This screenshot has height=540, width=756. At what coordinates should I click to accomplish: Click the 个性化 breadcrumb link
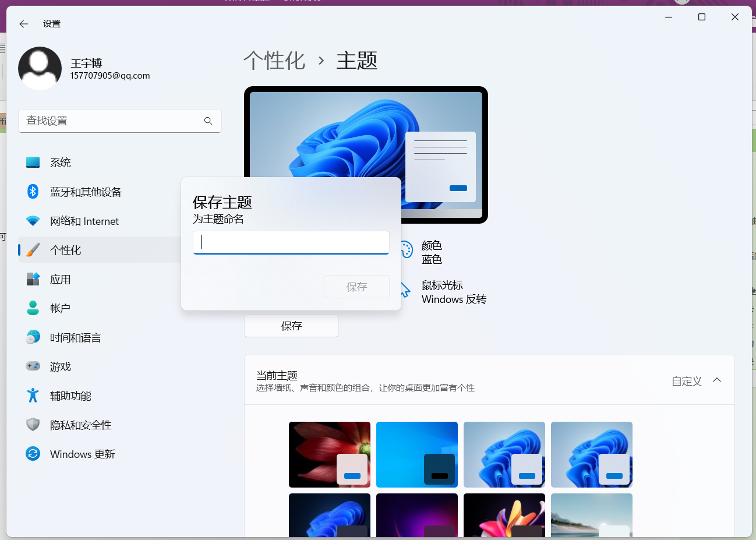click(x=274, y=61)
